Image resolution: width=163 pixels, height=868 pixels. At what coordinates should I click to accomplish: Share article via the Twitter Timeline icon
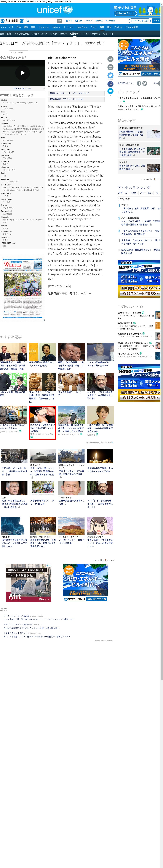point(110,75)
